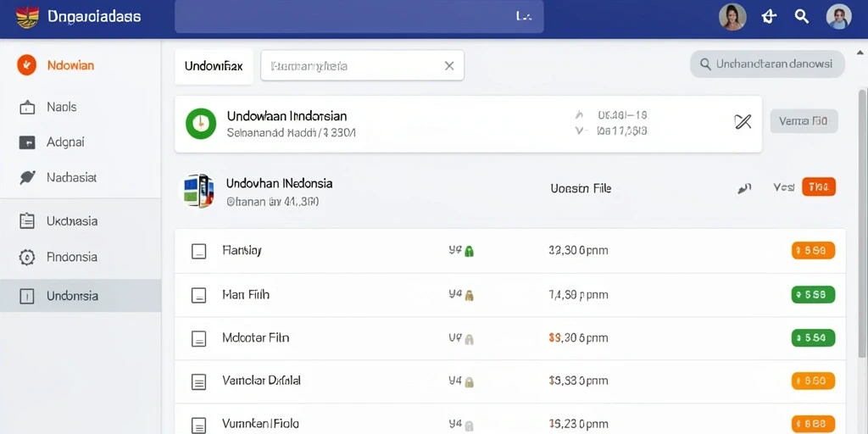Click the Unchandtaran danowsi search box
This screenshot has width=868, height=434.
tap(767, 64)
